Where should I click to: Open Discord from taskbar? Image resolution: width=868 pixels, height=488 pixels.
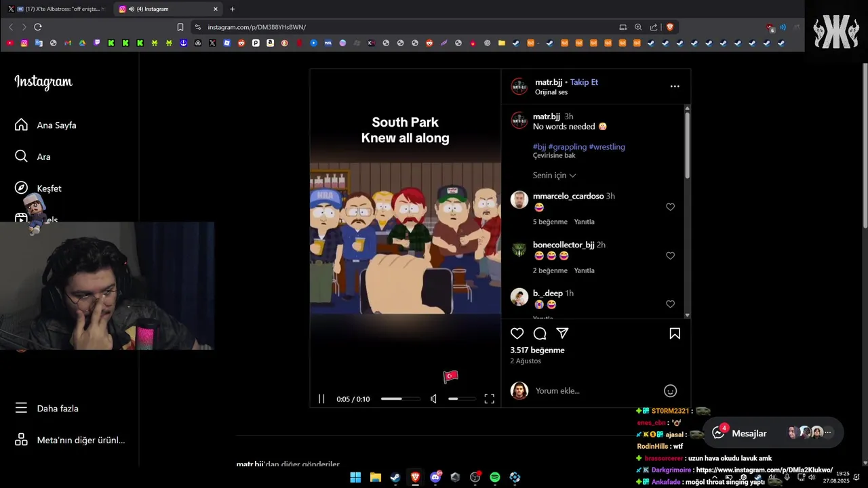tap(435, 477)
